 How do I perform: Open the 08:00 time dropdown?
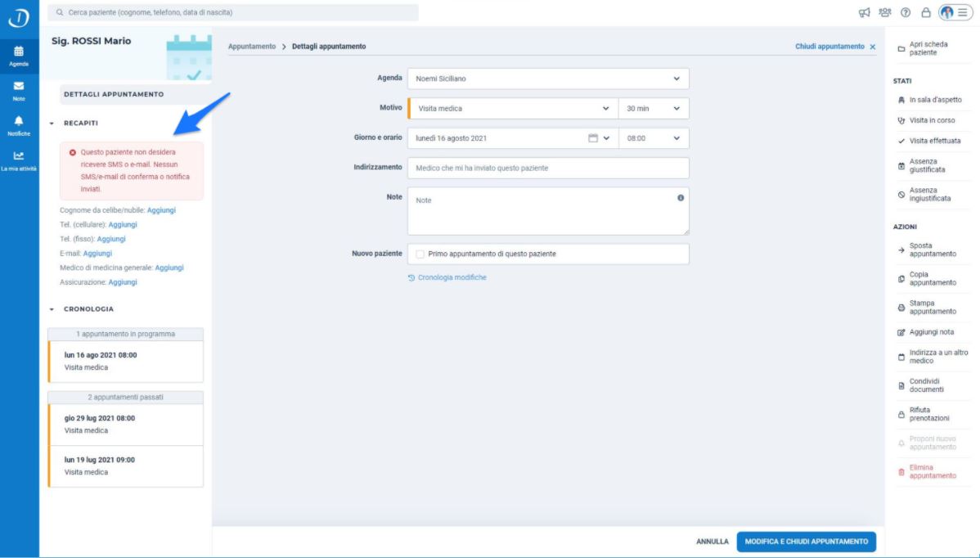654,139
